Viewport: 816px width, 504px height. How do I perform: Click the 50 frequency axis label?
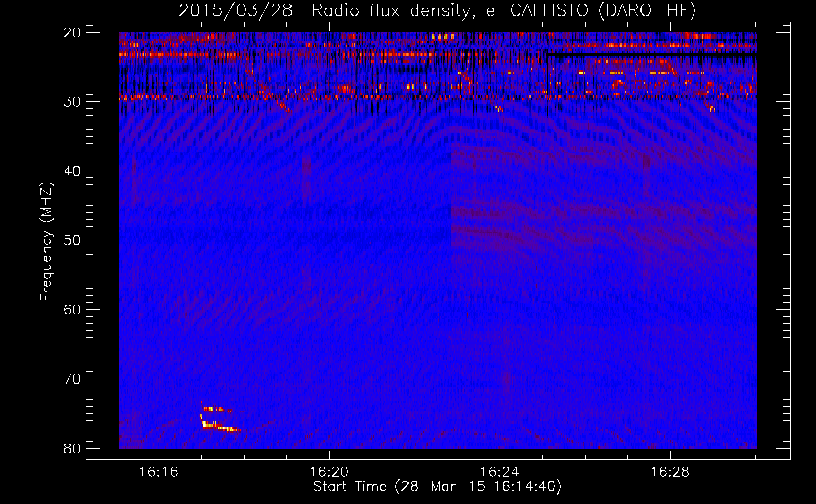(x=72, y=240)
